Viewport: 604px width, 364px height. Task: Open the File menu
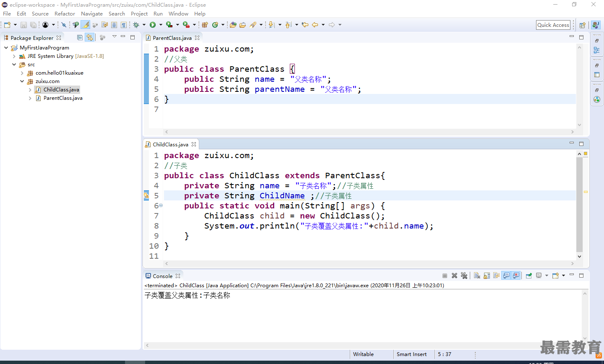click(7, 13)
